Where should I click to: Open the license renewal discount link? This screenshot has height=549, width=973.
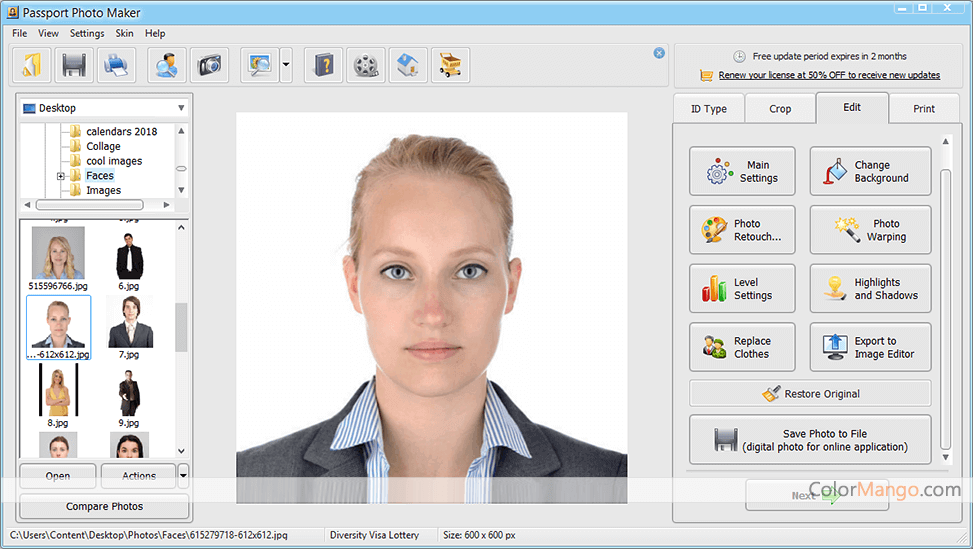(x=829, y=75)
